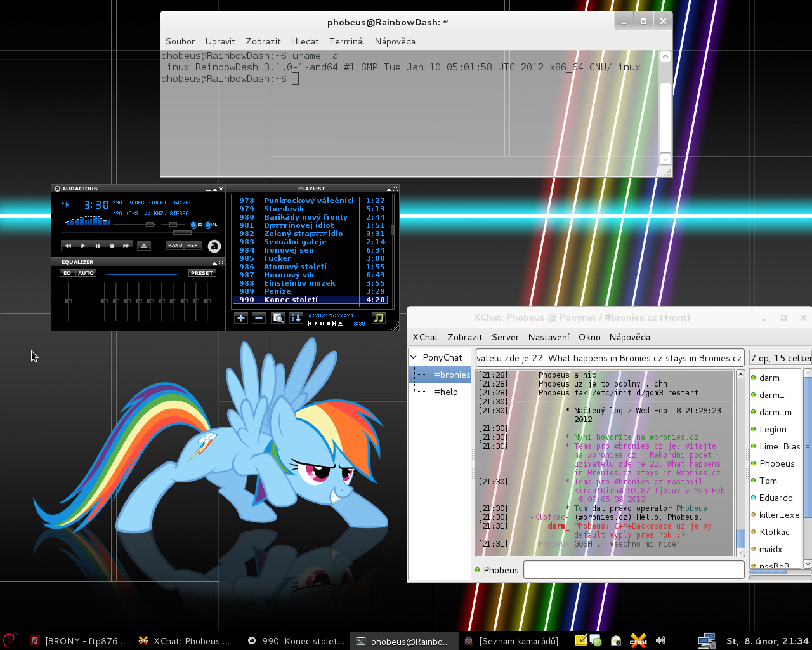Open the Terminál menu in terminal
Image resolution: width=812 pixels, height=650 pixels.
tap(347, 41)
